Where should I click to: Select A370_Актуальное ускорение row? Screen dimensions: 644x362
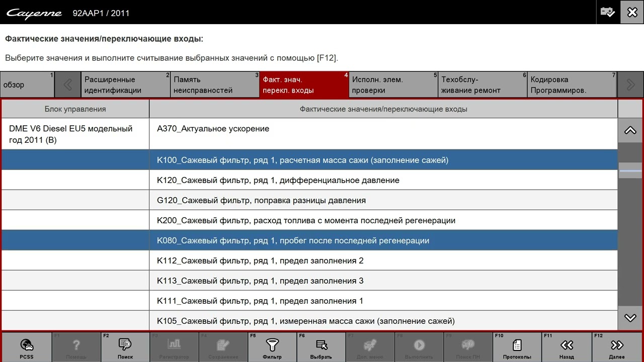383,134
